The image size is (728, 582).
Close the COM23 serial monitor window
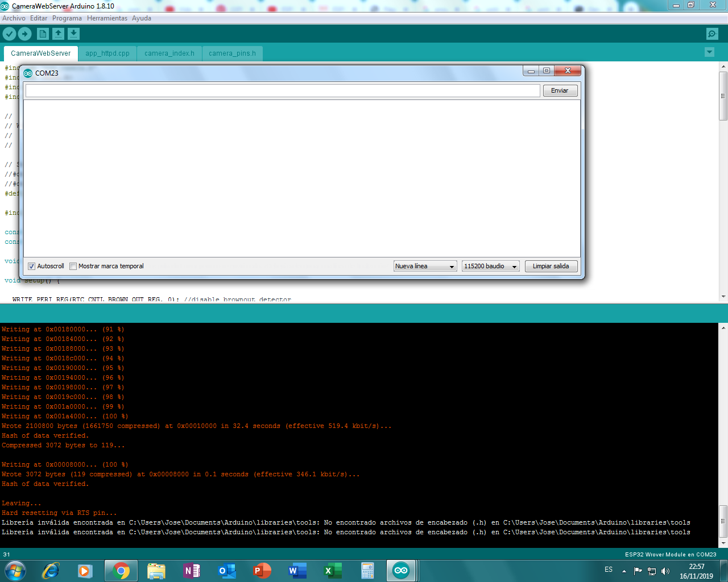(x=568, y=71)
